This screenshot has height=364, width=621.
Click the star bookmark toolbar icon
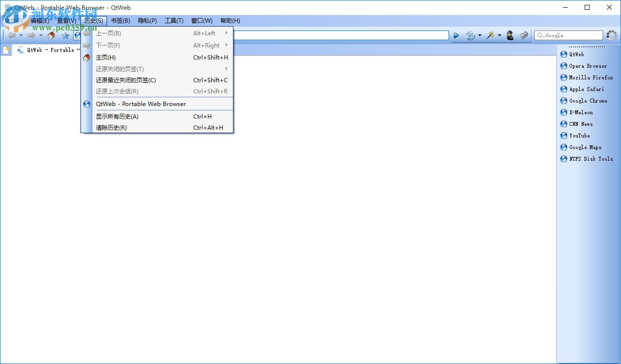(65, 35)
